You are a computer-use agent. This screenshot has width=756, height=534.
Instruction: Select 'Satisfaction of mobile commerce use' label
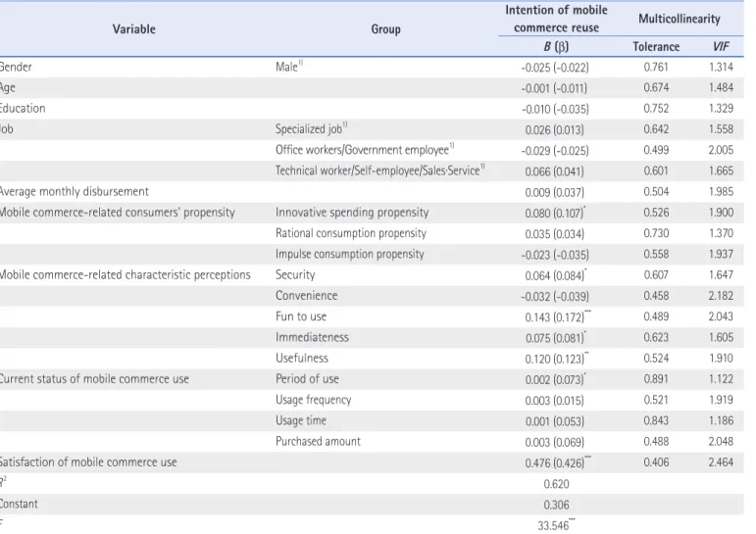(88, 462)
